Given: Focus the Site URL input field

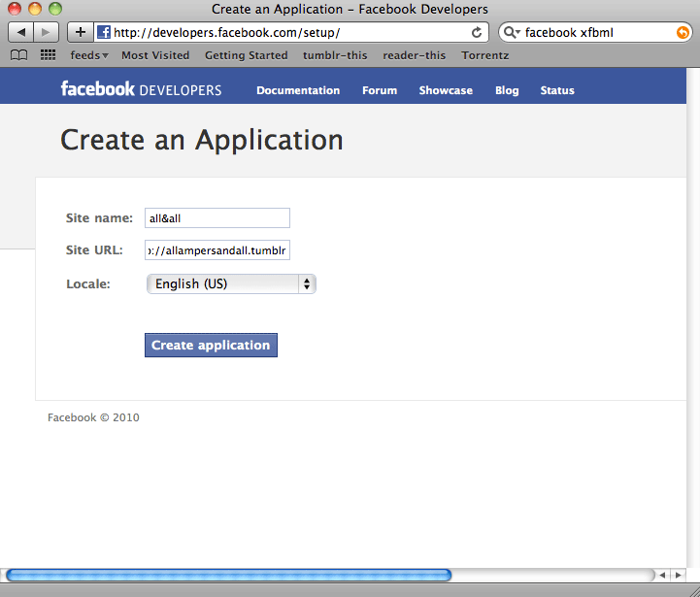Looking at the screenshot, I should point(217,250).
